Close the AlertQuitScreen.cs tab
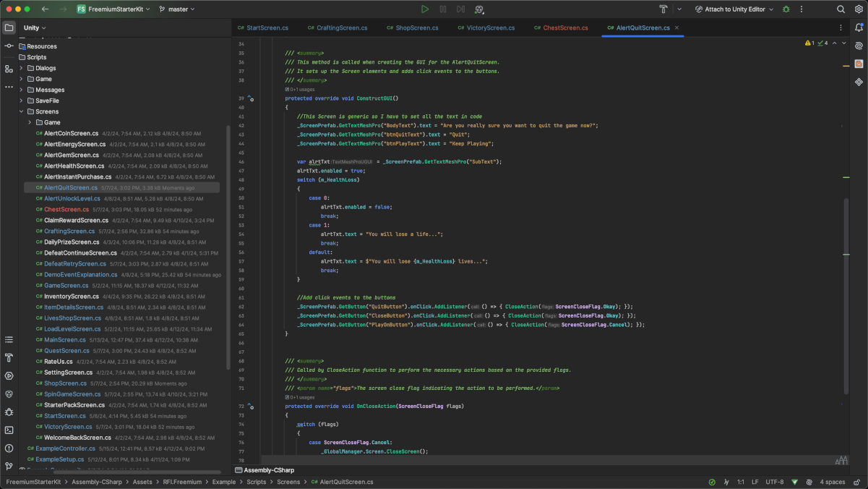 676,27
